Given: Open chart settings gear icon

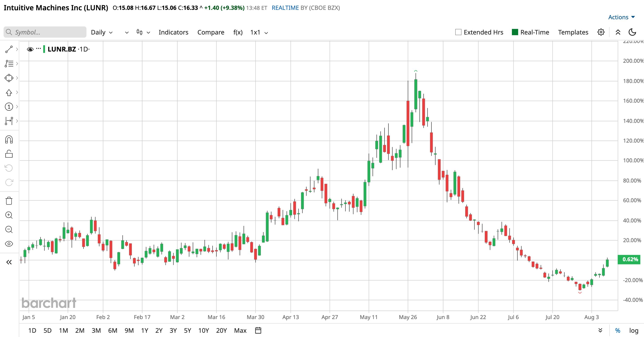Looking at the screenshot, I should click(601, 32).
